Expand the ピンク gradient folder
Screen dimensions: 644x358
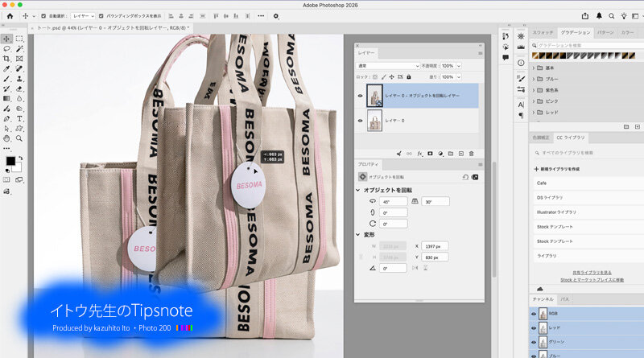[534, 101]
